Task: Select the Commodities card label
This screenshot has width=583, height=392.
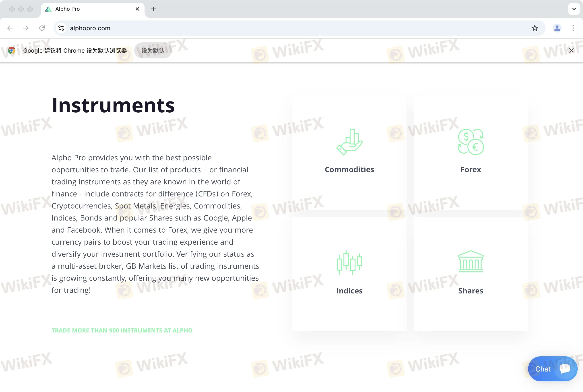Action: (x=349, y=169)
